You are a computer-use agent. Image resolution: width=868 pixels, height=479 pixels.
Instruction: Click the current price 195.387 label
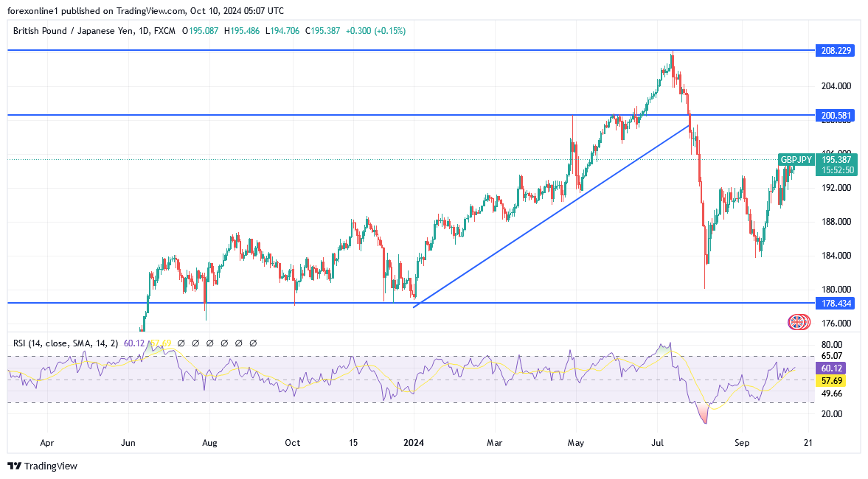[x=839, y=159]
